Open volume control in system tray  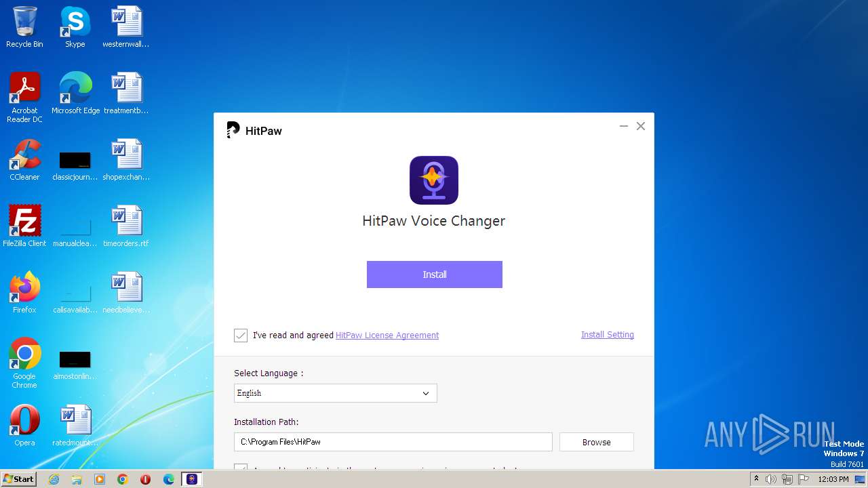[771, 479]
